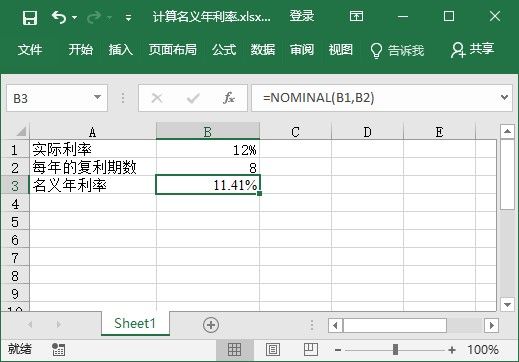Click the 告诉我 lightbulb search box

(x=397, y=50)
